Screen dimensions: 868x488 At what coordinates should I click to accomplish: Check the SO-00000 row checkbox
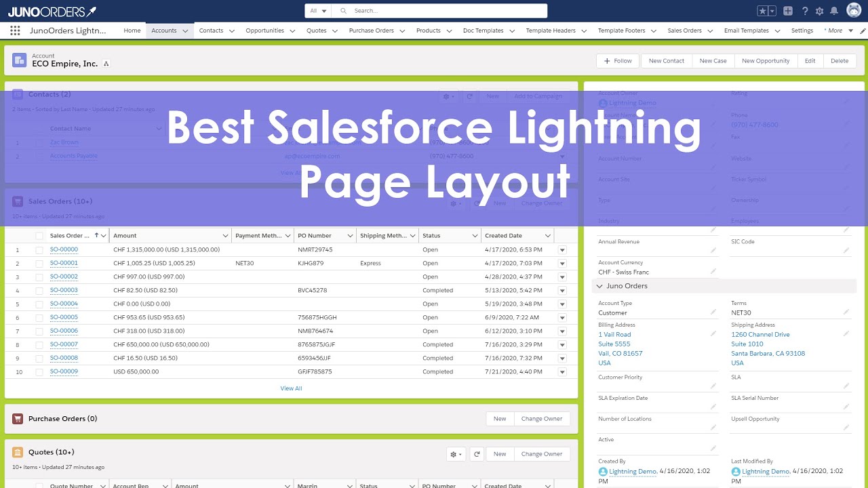coord(39,250)
